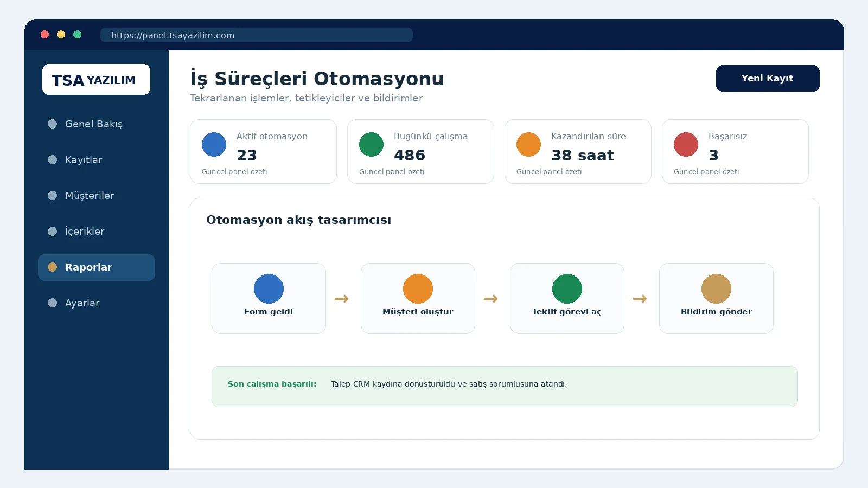Click the orange bullet beside Raporlar
868x488 pixels.
point(52,267)
